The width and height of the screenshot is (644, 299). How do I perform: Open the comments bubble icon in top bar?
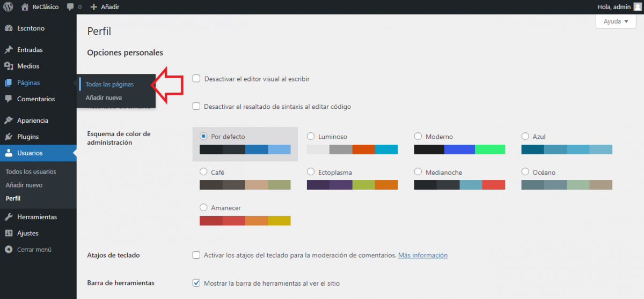pos(70,7)
